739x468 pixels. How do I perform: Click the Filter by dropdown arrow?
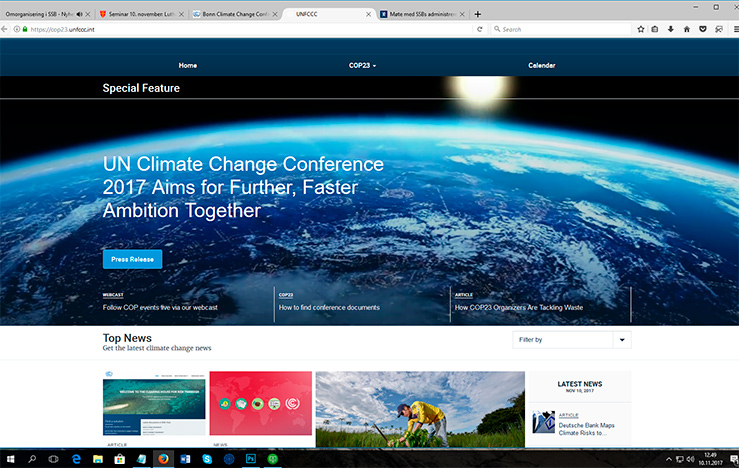tap(622, 340)
